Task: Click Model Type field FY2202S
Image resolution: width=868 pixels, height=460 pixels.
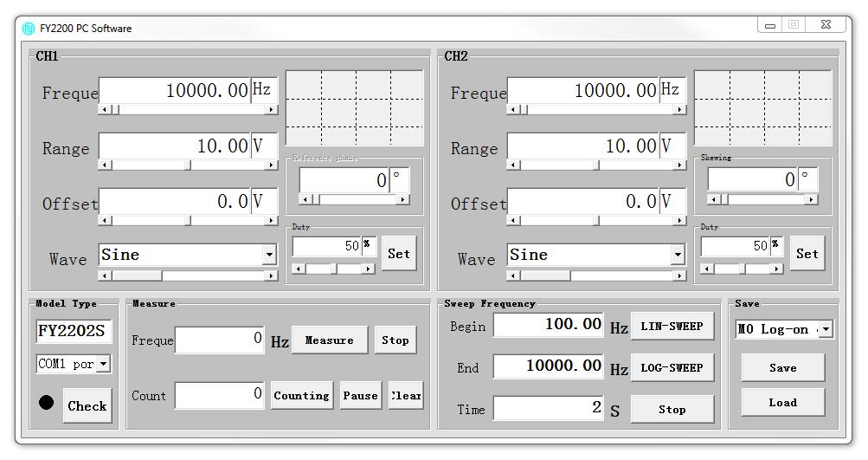Action: click(74, 332)
